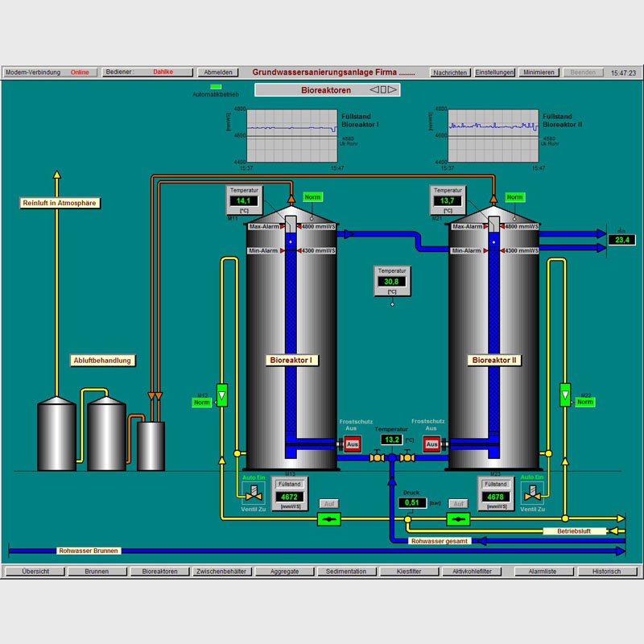Click green inline valve below Bioreaktor II

[x=459, y=520]
